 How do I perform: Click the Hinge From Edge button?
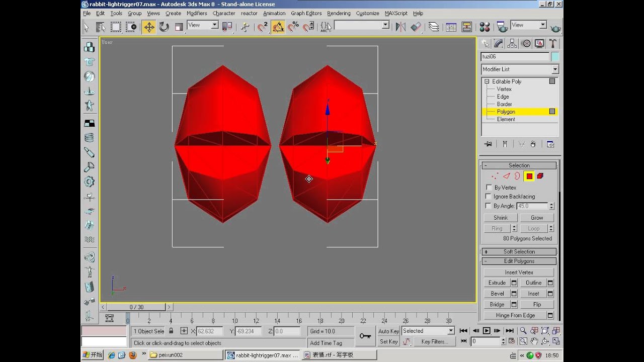pos(515,316)
